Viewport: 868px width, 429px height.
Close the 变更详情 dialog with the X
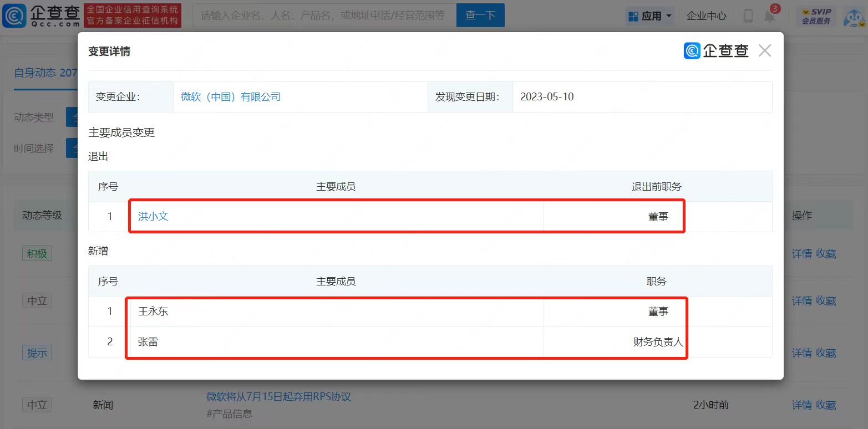(765, 51)
